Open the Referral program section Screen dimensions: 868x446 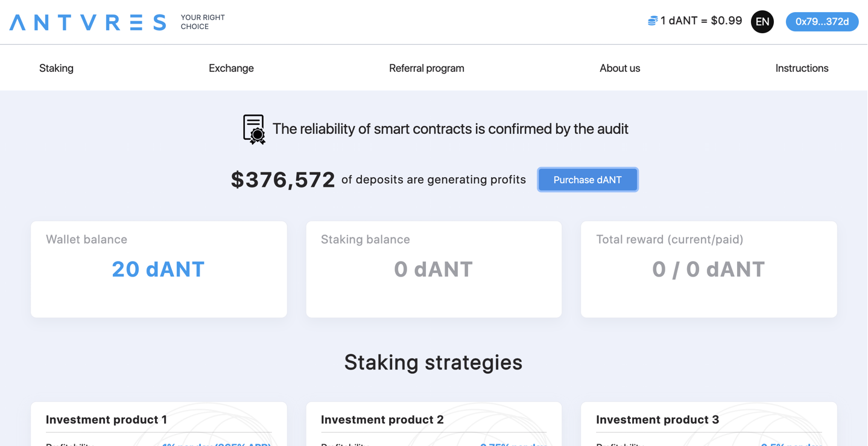(426, 68)
